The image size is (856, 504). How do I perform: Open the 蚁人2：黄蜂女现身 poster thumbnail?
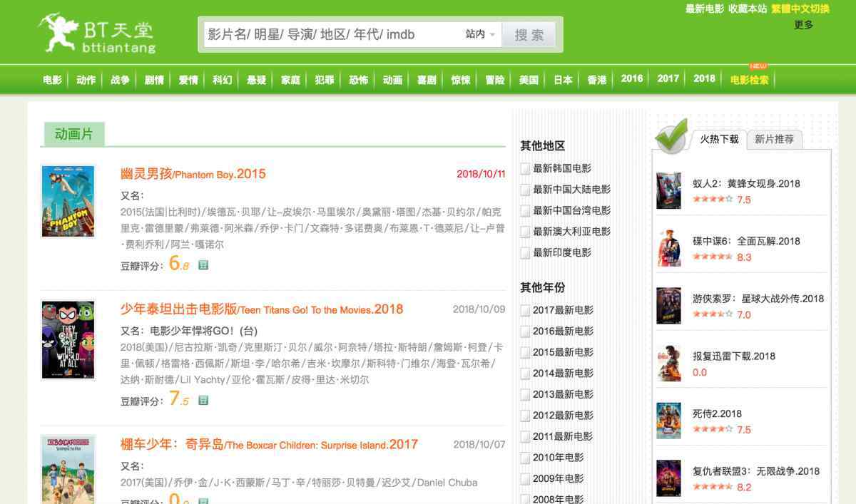click(x=668, y=190)
